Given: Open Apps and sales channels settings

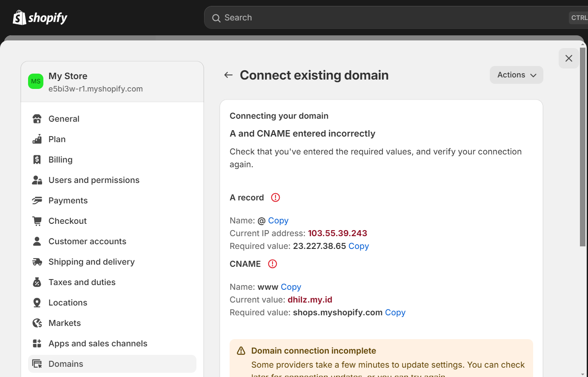Looking at the screenshot, I should 112,343.
